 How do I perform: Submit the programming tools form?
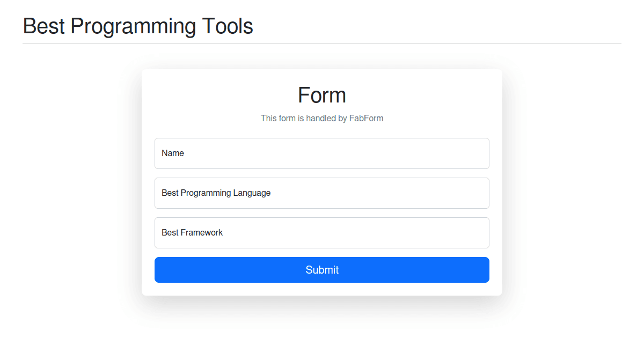pos(322,270)
